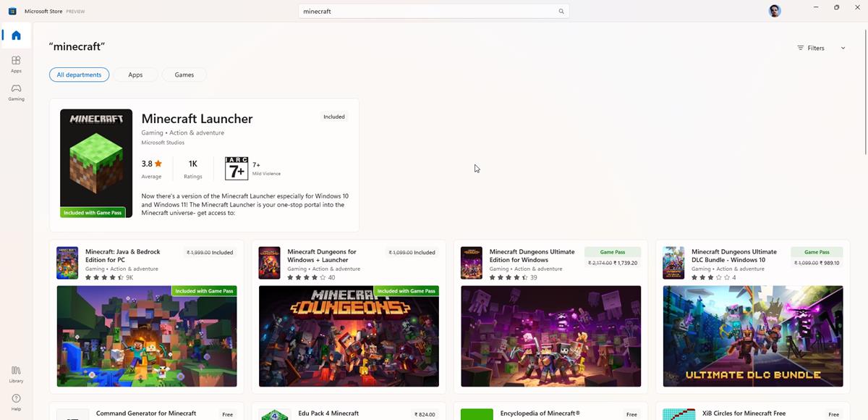Open the Home page in the sidebar
The image size is (868, 420).
(16, 35)
